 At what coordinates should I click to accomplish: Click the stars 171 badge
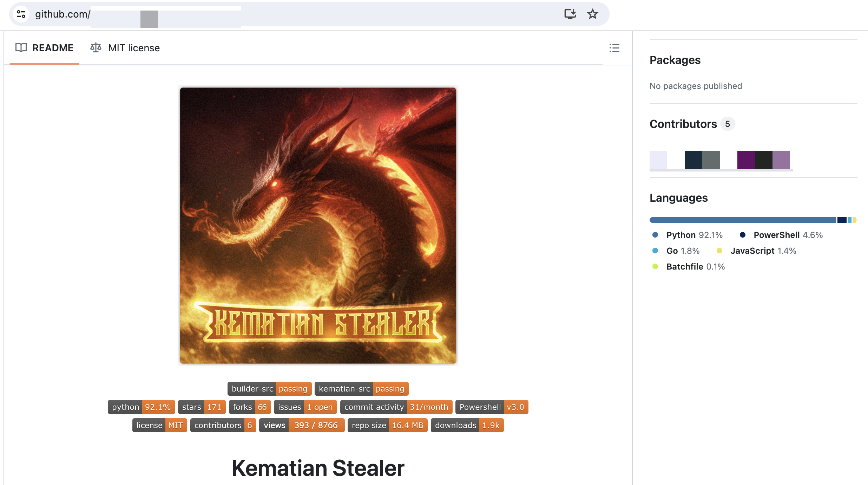tap(202, 407)
